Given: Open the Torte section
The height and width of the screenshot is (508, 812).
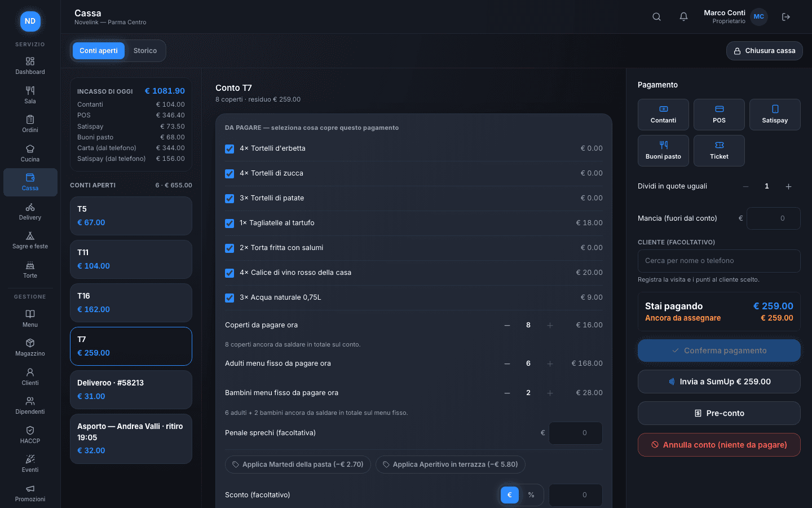Looking at the screenshot, I should [30, 269].
